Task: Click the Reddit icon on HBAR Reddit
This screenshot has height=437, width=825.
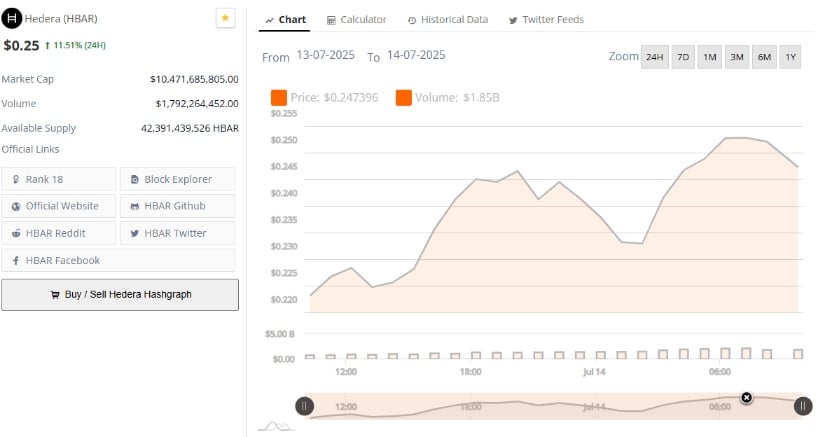Action: coord(16,233)
